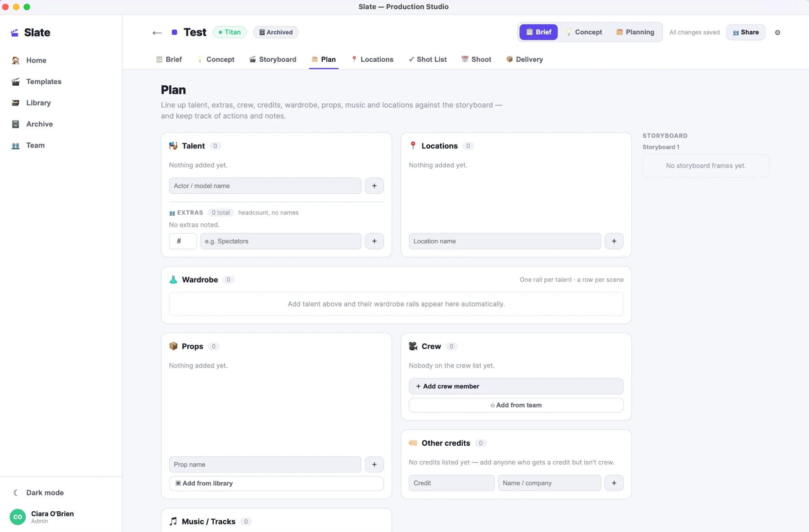Click the Archived status badge

[276, 32]
